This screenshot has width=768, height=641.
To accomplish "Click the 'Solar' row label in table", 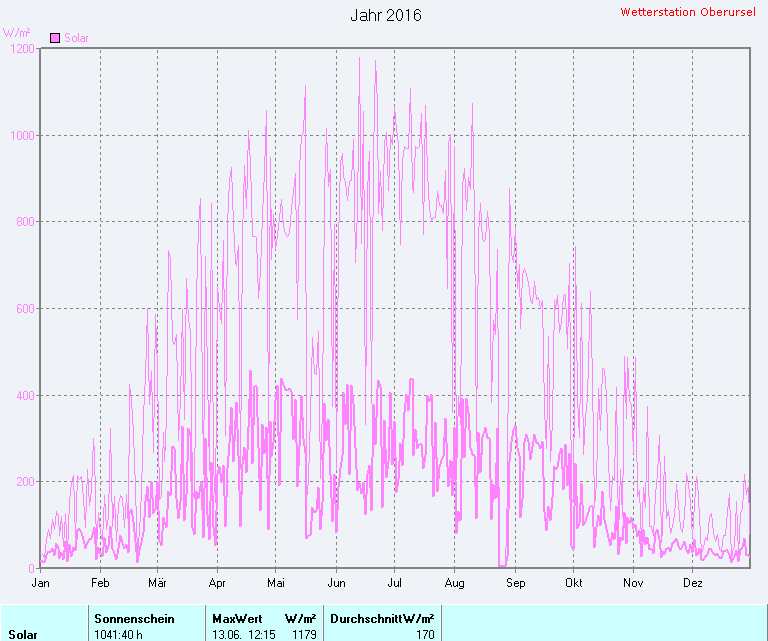I will click(x=23, y=635).
